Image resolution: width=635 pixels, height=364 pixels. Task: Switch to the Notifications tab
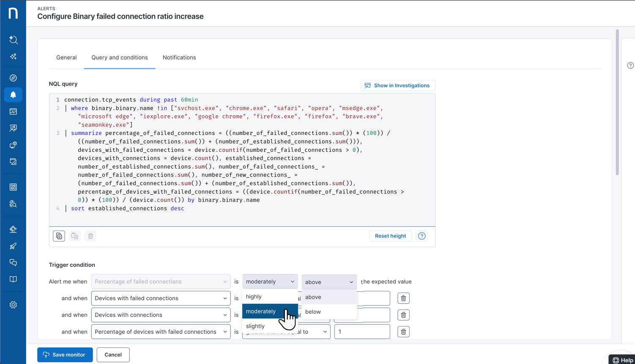coord(179,57)
